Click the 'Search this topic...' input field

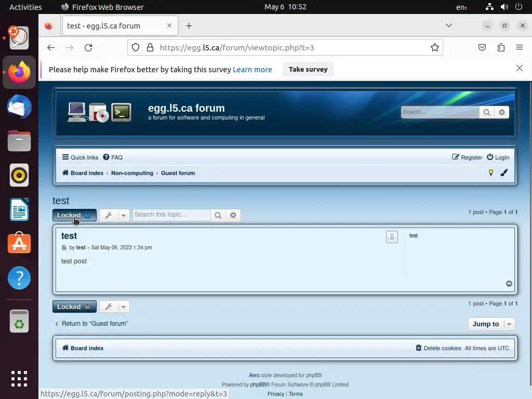pos(171,215)
